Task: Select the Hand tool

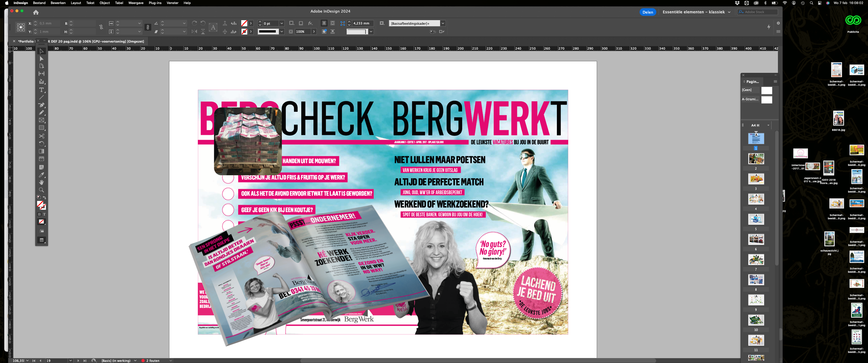Action: coord(41,182)
